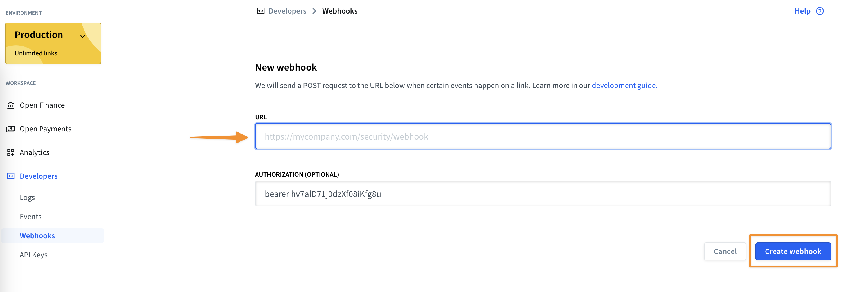Open the development guide link
Viewport: 868px width, 292px height.
624,86
